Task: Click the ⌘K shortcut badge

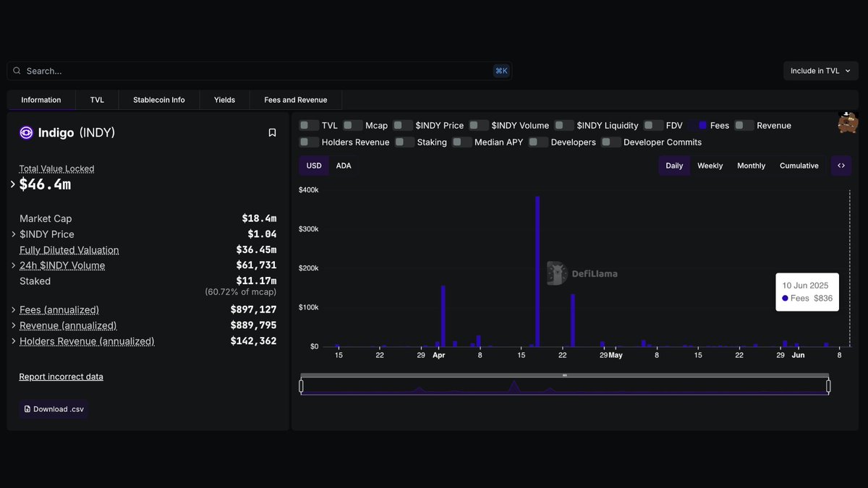Action: [x=501, y=71]
